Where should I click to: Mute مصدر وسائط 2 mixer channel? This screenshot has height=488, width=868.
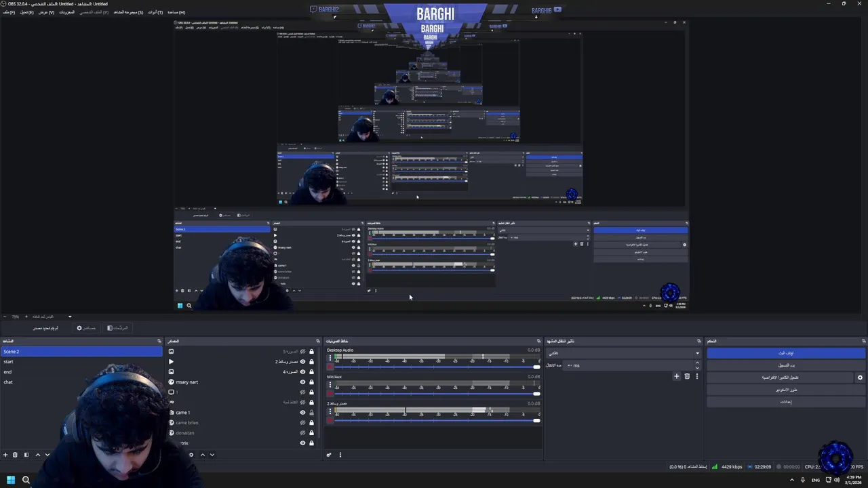click(x=330, y=420)
